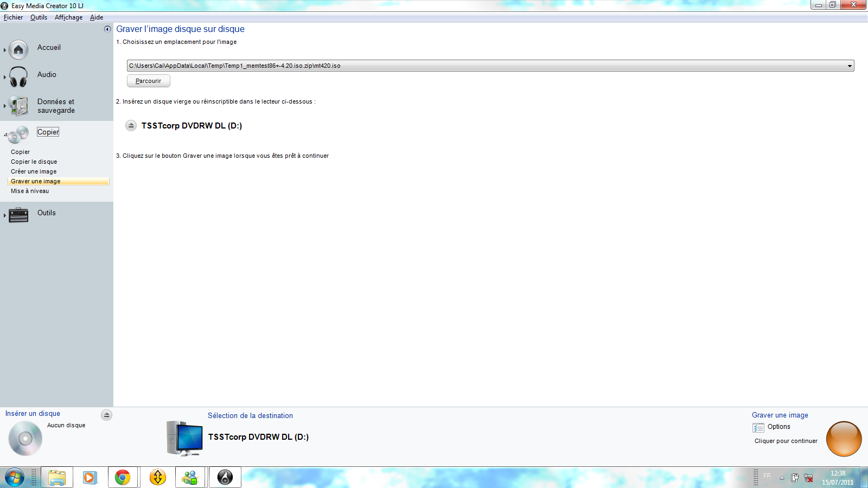The height and width of the screenshot is (488, 868).
Task: Click the Aucun disque status text
Action: click(66, 426)
